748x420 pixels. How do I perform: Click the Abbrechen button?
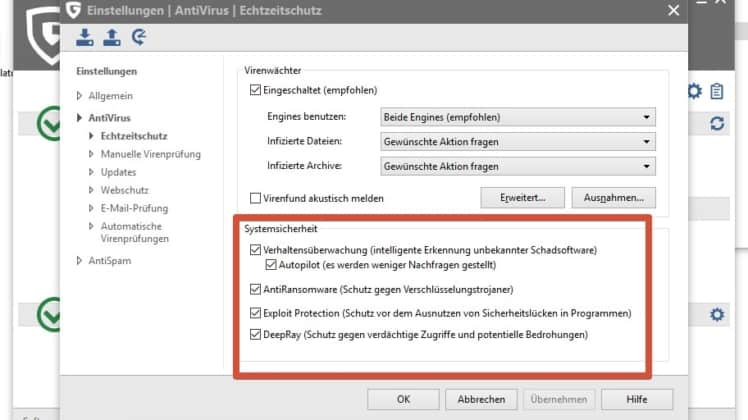(481, 399)
